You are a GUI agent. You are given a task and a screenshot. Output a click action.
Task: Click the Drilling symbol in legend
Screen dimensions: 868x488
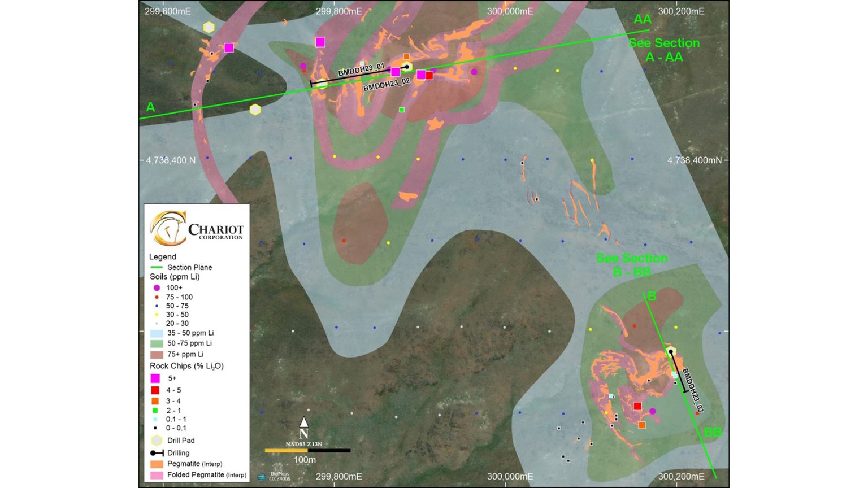(x=157, y=453)
